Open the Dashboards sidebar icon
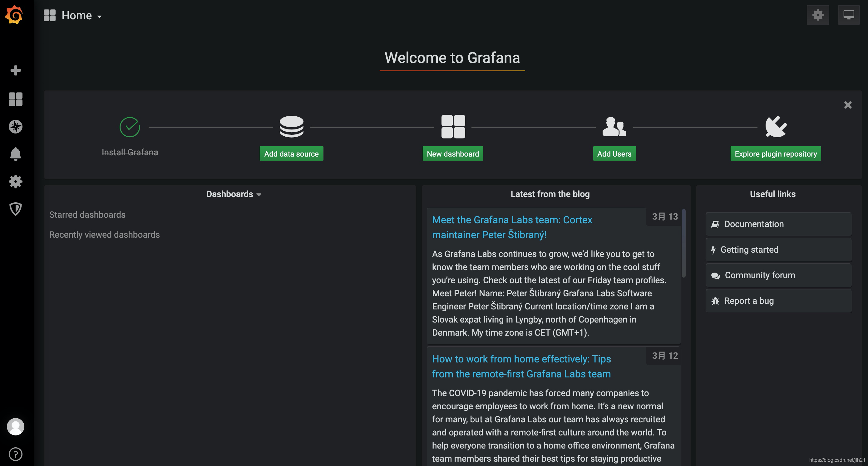Viewport: 868px width, 466px height. (x=15, y=99)
